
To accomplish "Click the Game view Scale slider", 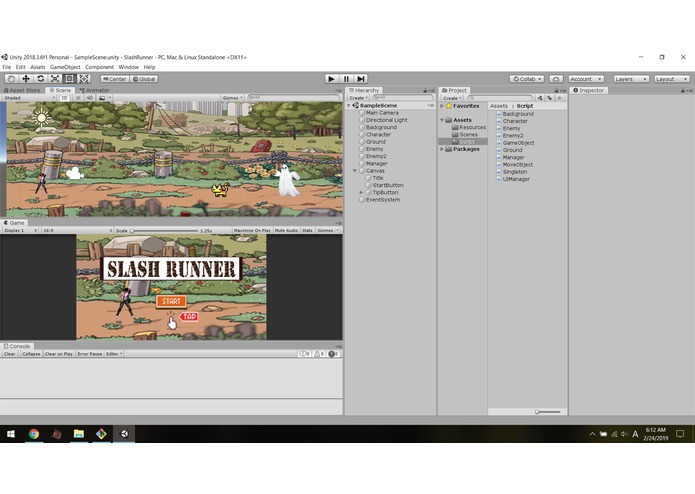I will coord(164,230).
